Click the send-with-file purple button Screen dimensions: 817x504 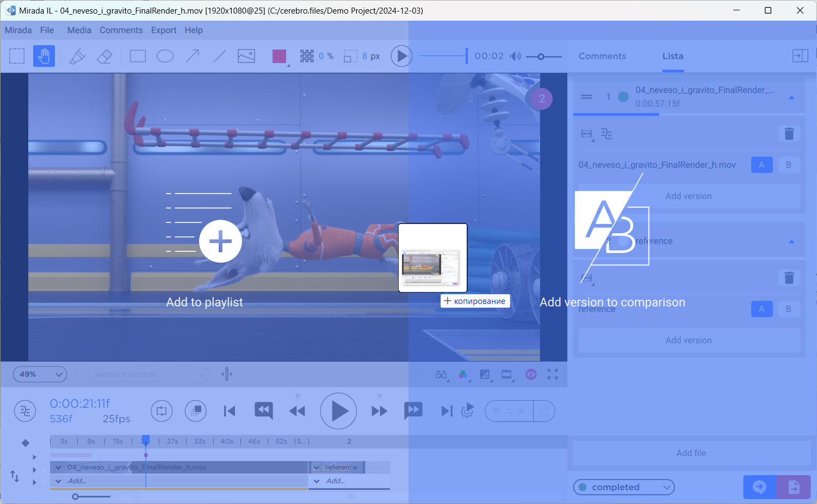coord(794,487)
